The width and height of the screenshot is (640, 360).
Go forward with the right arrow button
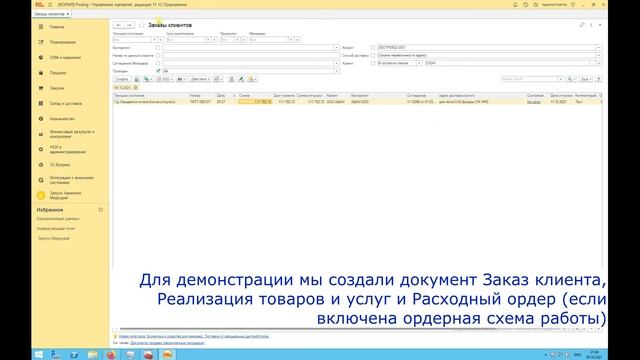(129, 25)
